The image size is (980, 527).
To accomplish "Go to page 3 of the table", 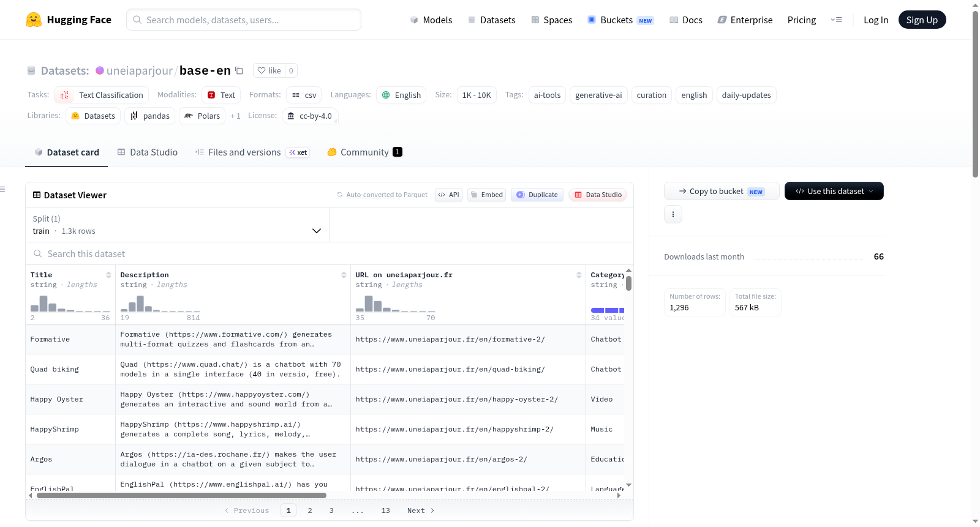I will (331, 510).
